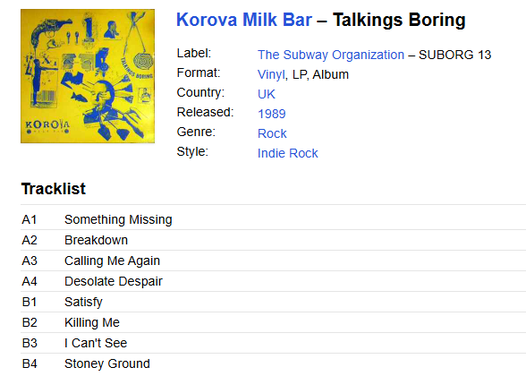
Task: Select track A2 Breakdown
Action: 273,240
